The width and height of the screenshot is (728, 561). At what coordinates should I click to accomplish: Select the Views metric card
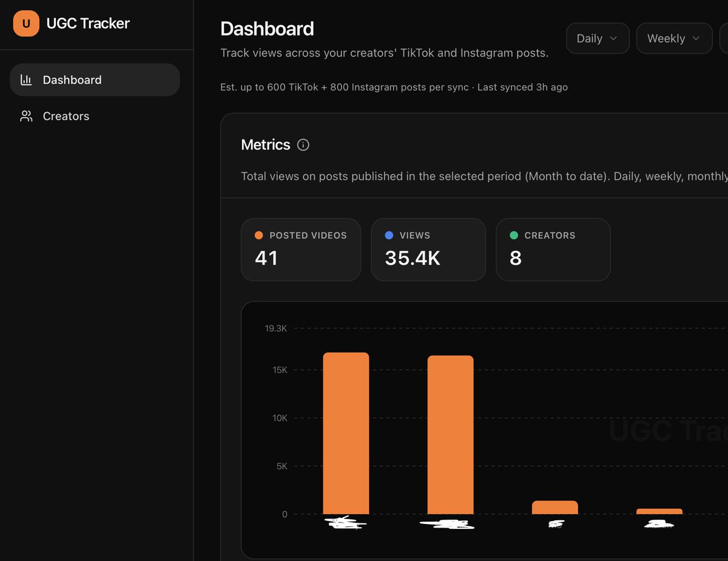click(x=428, y=250)
